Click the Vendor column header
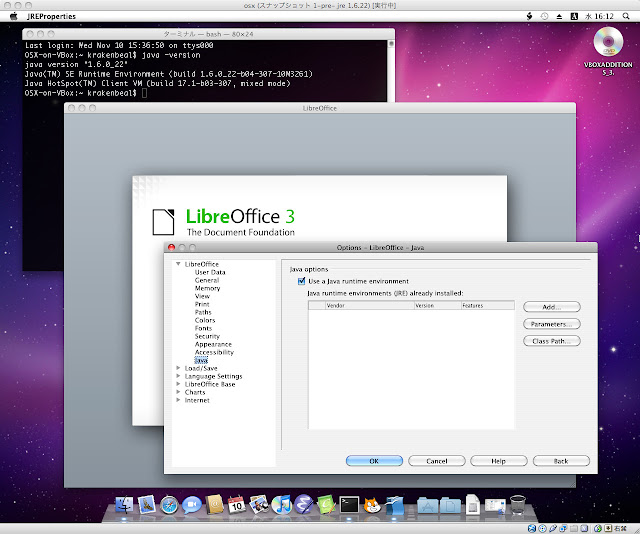This screenshot has width=640, height=534. (369, 305)
